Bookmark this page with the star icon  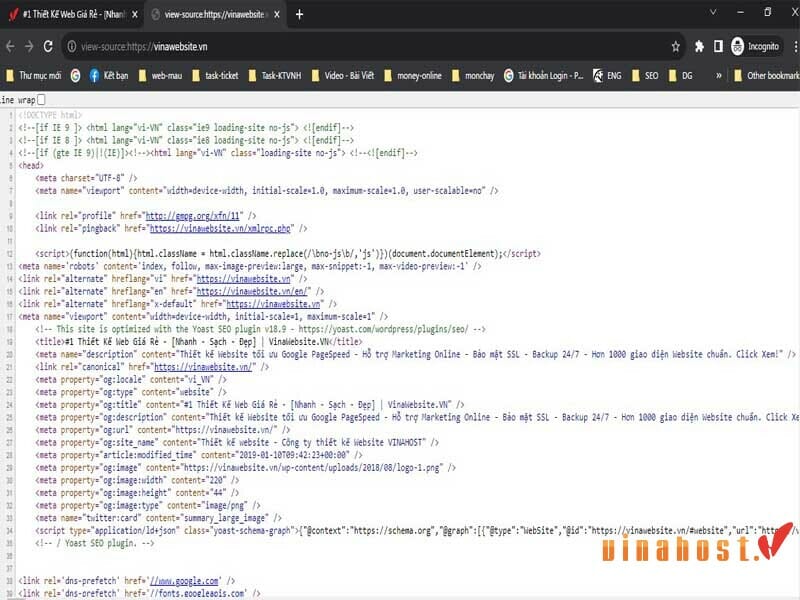coord(676,46)
